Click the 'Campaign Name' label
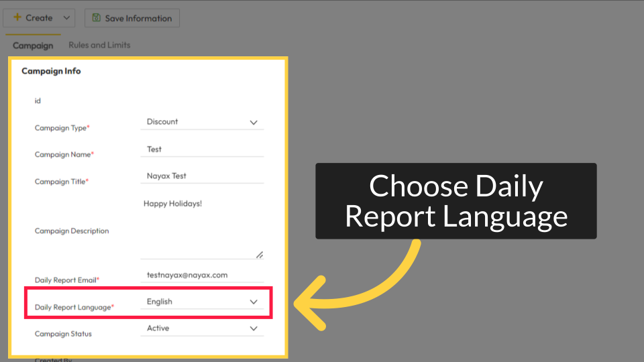Image resolution: width=644 pixels, height=362 pixels. (64, 155)
